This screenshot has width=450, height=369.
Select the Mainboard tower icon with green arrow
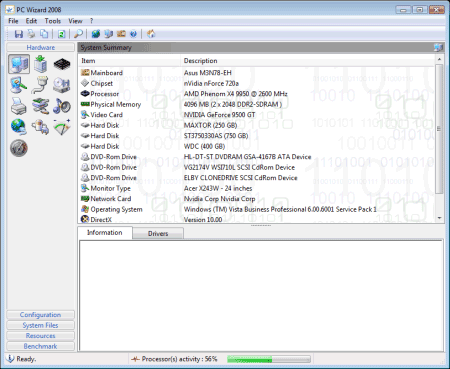40,64
